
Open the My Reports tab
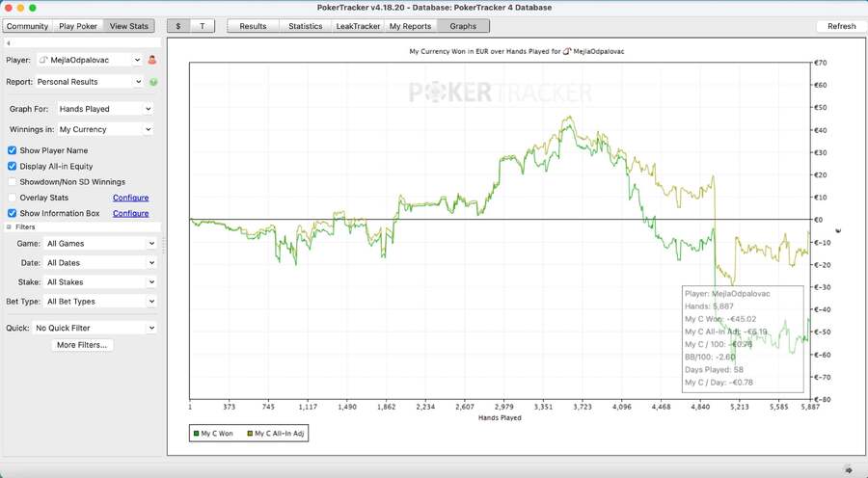[410, 26]
